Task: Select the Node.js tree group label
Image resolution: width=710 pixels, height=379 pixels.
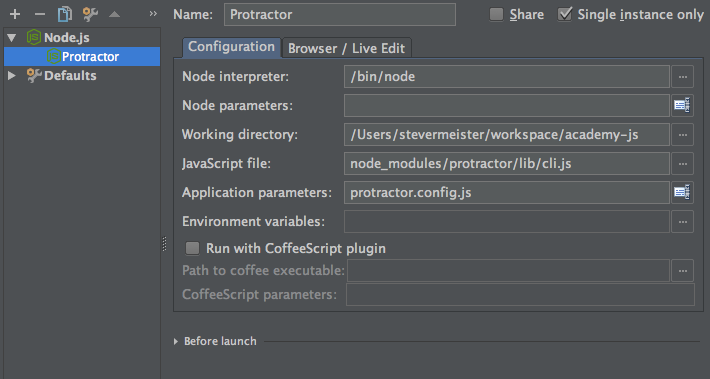Action: (67, 38)
